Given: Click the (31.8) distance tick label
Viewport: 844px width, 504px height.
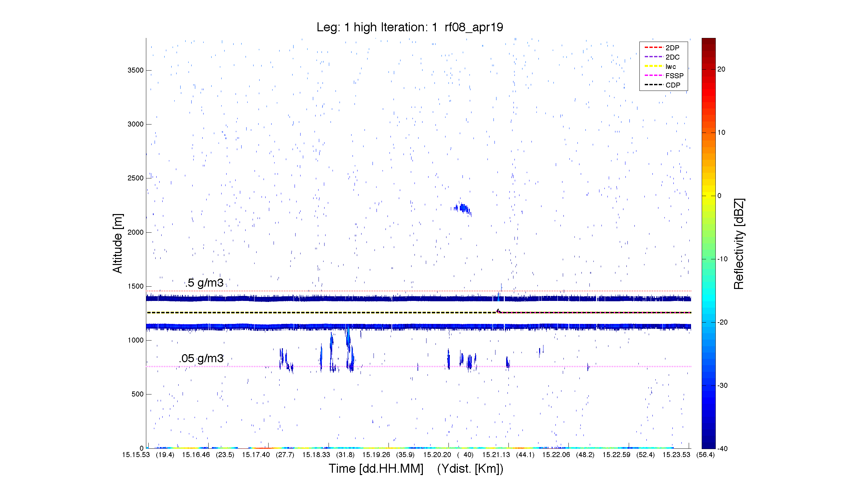Looking at the screenshot, I should tap(345, 455).
